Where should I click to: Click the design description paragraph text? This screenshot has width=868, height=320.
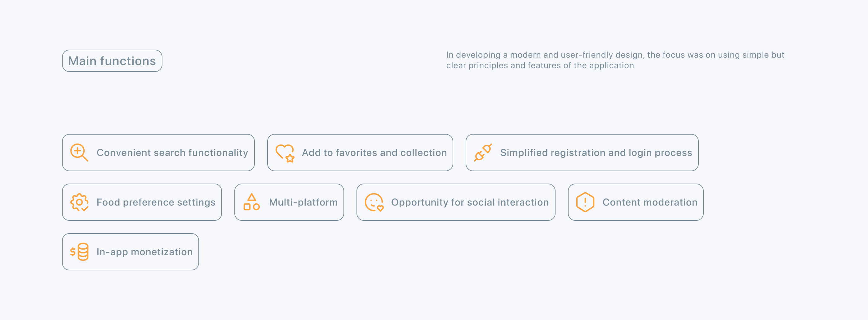click(x=615, y=55)
